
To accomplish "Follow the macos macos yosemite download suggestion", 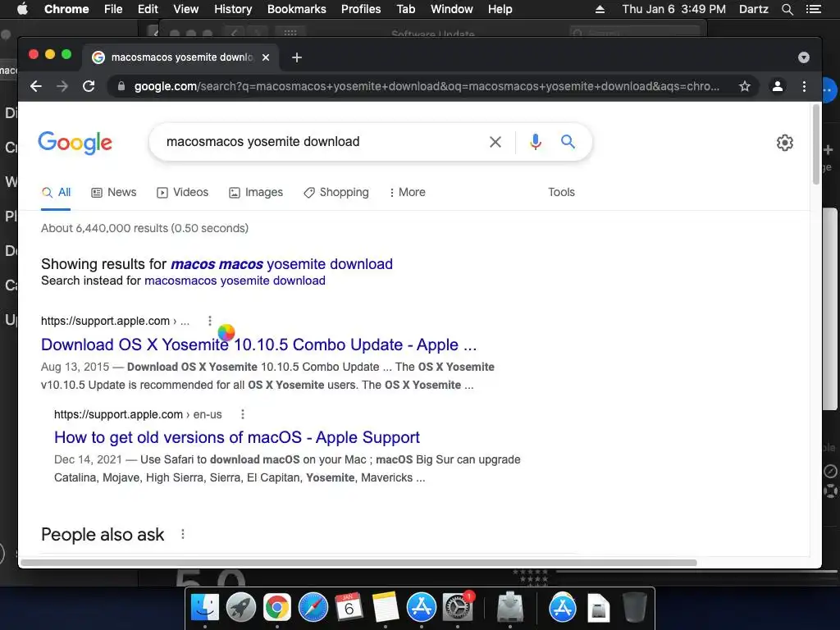I will pos(281,264).
